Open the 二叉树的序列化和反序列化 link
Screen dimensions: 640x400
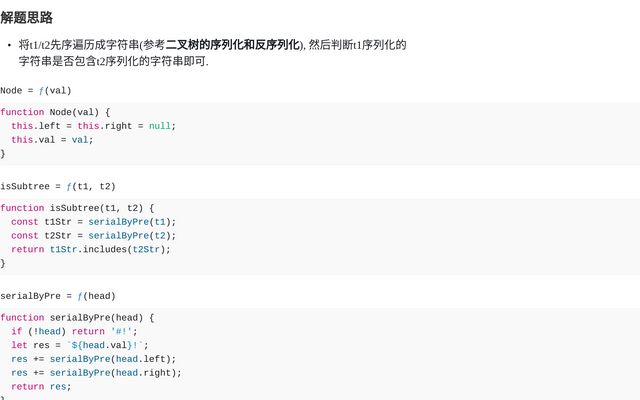click(233, 45)
